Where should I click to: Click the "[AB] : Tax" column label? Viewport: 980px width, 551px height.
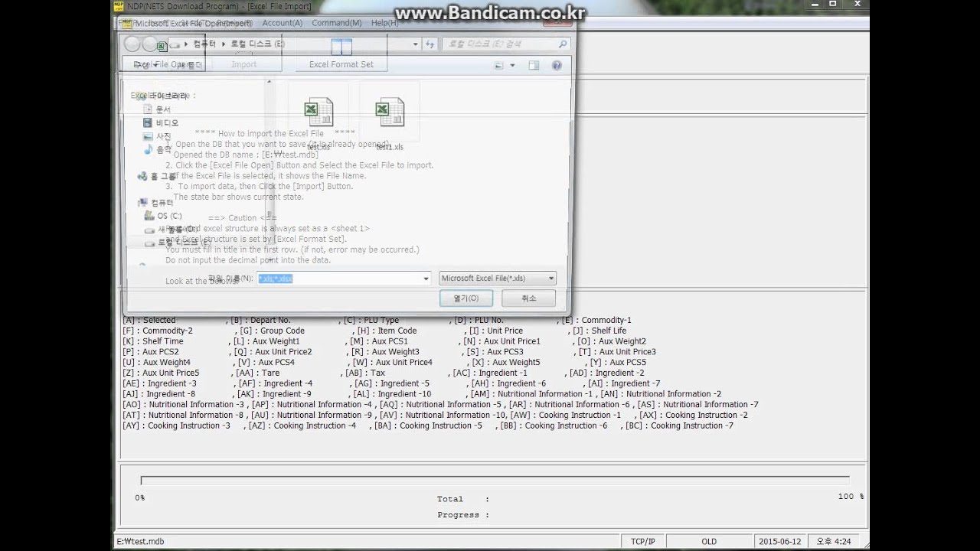coord(365,373)
